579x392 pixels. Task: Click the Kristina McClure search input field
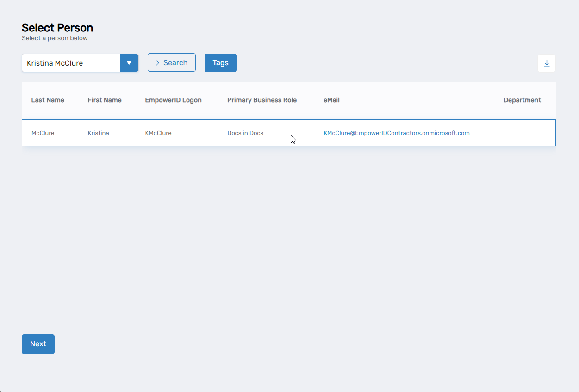71,63
